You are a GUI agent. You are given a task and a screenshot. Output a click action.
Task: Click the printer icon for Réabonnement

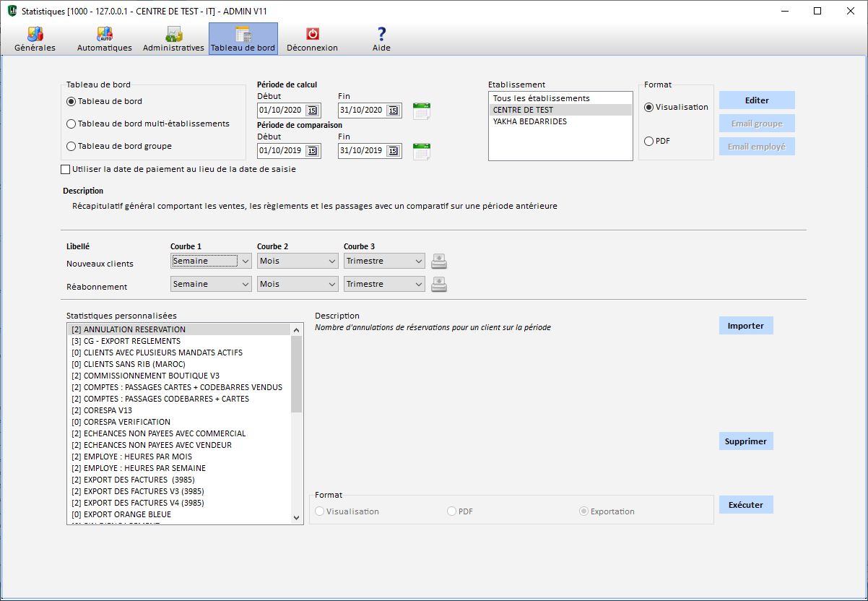click(x=439, y=285)
